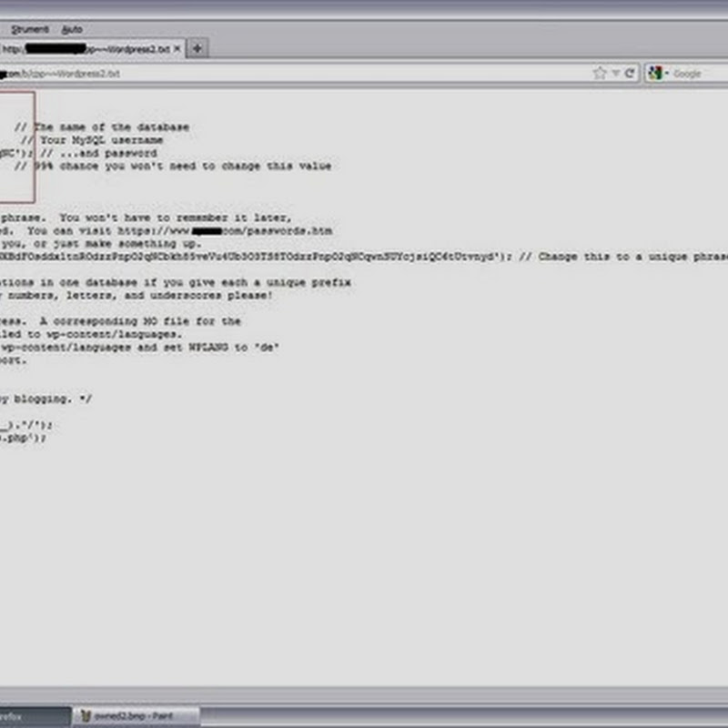Open the Strumenti menu
Viewport: 728px width, 728px height.
pos(30,29)
